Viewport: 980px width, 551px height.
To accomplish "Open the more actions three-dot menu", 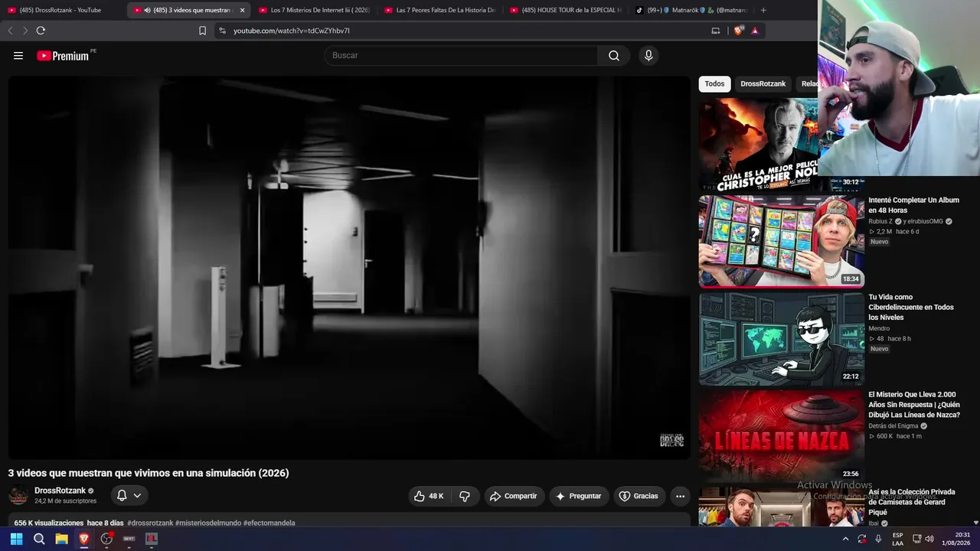I will [680, 496].
